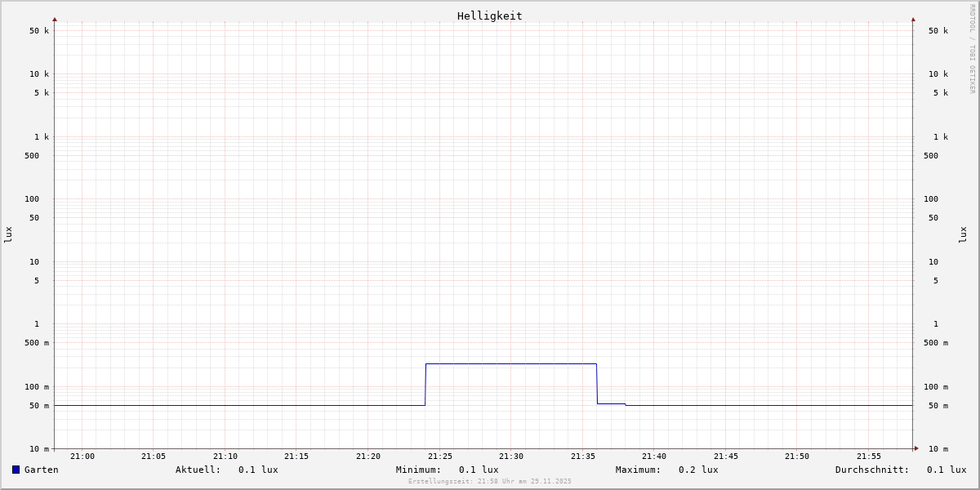Click the "50 k" label on left axis
The width and height of the screenshot is (980, 490).
tap(39, 31)
